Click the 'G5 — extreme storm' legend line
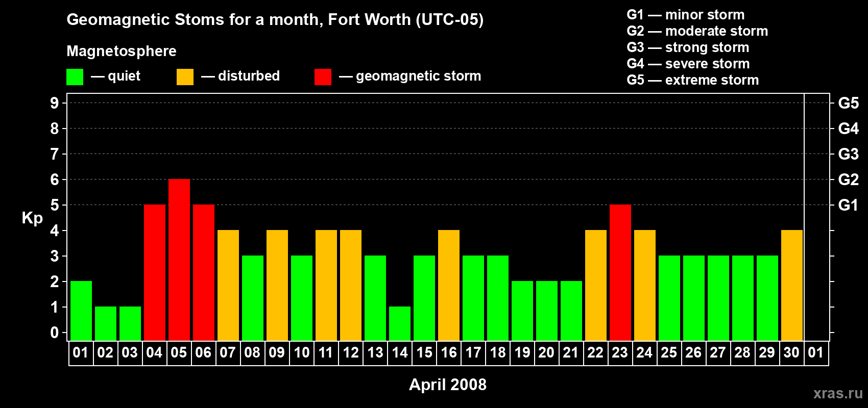The height and width of the screenshot is (408, 868). [693, 80]
